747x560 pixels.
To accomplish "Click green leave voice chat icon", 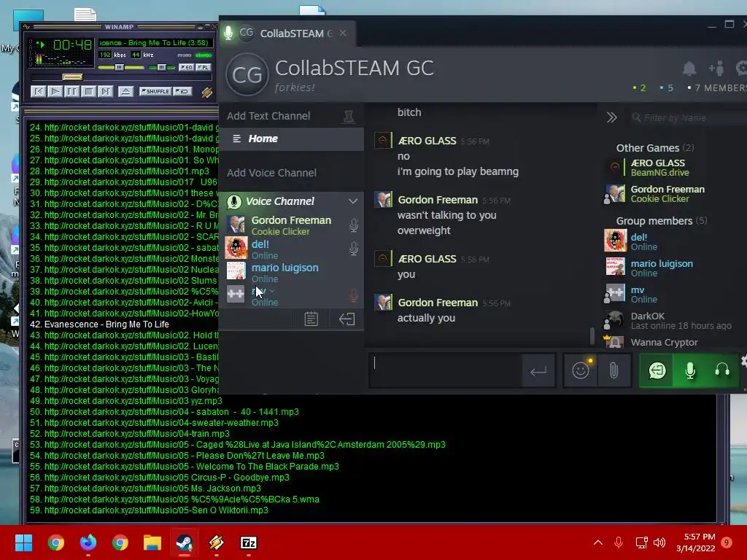I will click(x=657, y=370).
